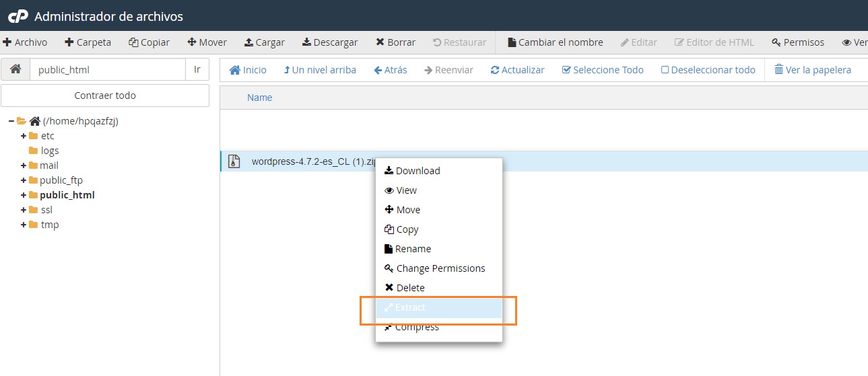Sort files by the Name column header
Image resolution: width=868 pixels, height=376 pixels.
[259, 98]
